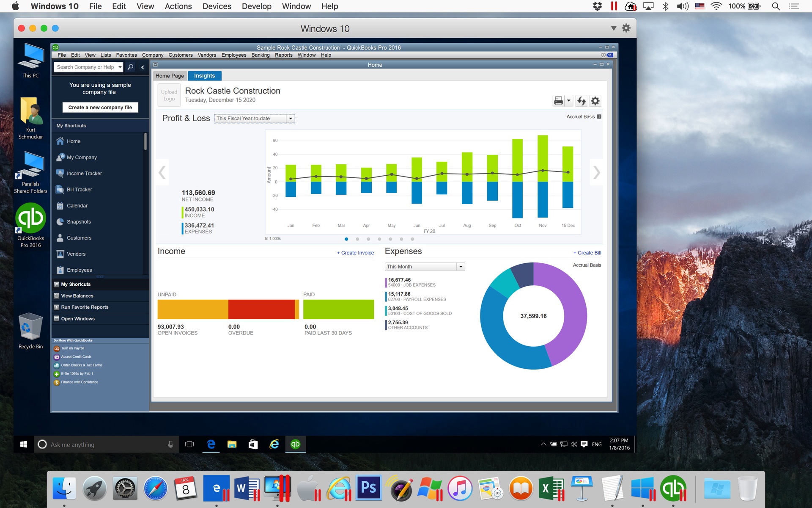Click the red overdue bar
812x508 pixels.
(261, 309)
